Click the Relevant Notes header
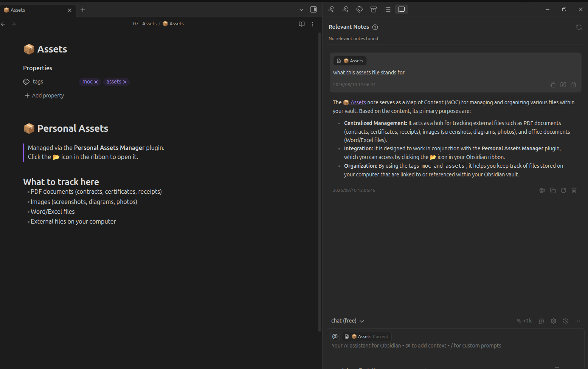 pyautogui.click(x=349, y=27)
